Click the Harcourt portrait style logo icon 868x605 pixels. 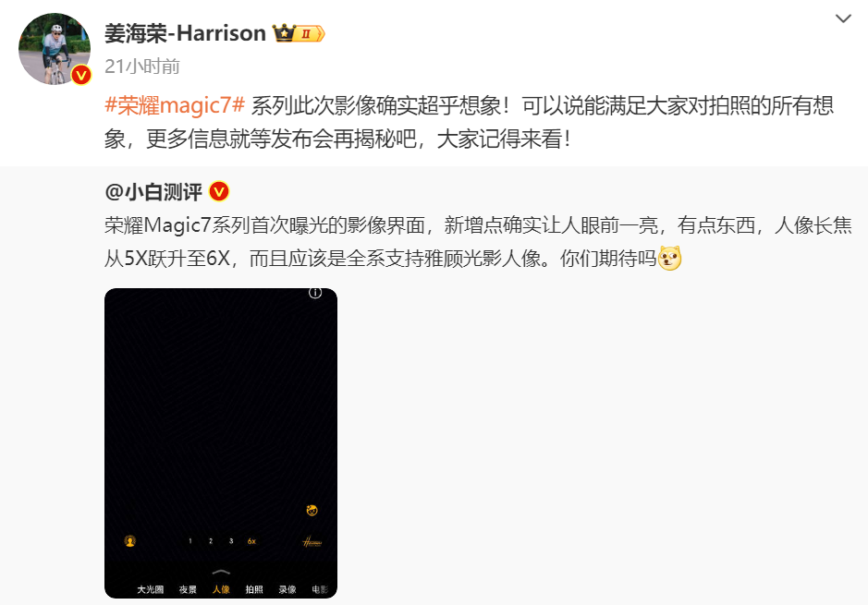[x=312, y=541]
